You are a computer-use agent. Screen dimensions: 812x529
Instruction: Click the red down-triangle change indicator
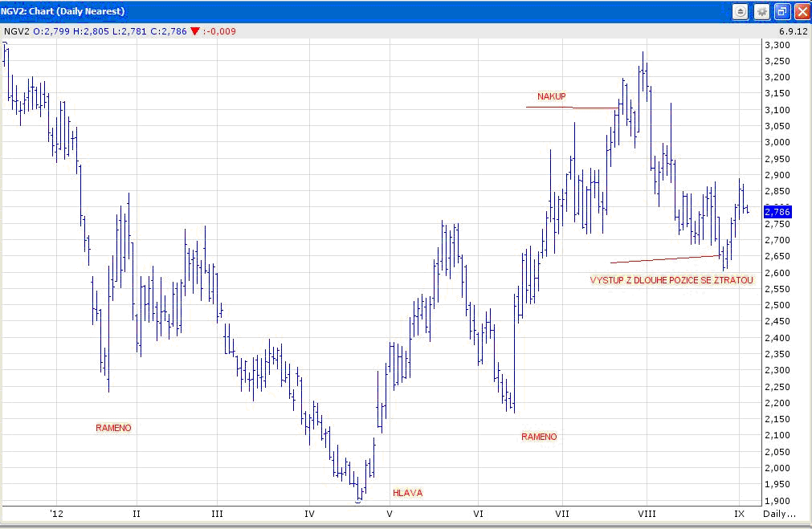point(194,31)
